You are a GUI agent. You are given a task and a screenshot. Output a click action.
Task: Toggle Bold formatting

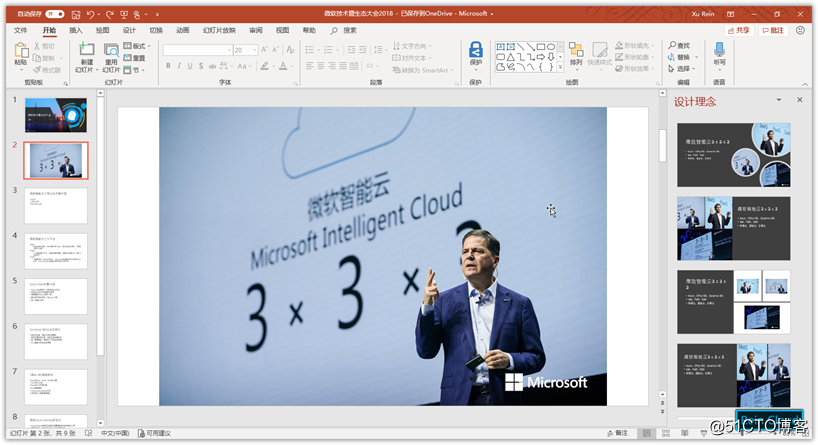click(x=168, y=66)
